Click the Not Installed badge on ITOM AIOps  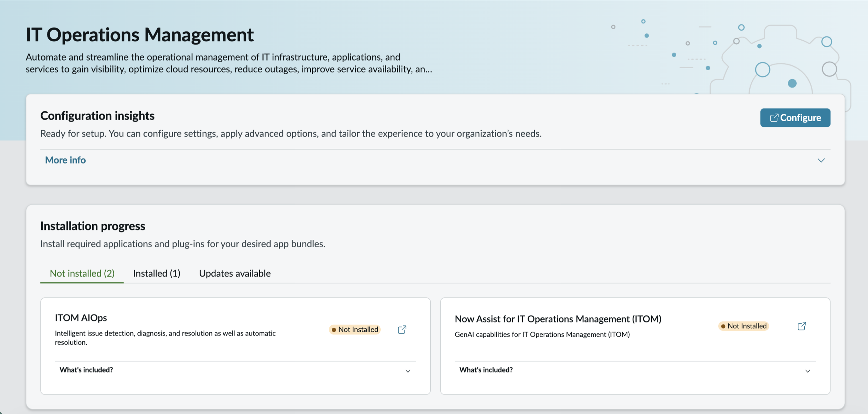tap(354, 330)
